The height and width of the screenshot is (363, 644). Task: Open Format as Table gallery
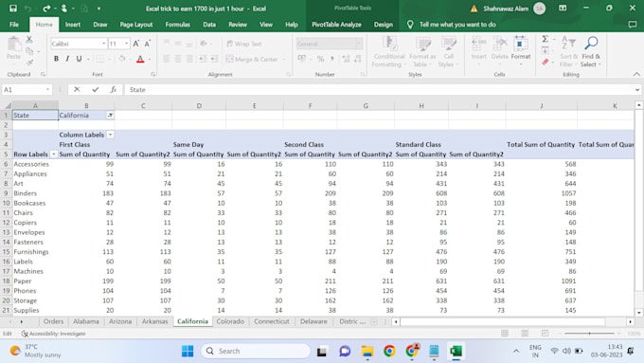coord(422,52)
